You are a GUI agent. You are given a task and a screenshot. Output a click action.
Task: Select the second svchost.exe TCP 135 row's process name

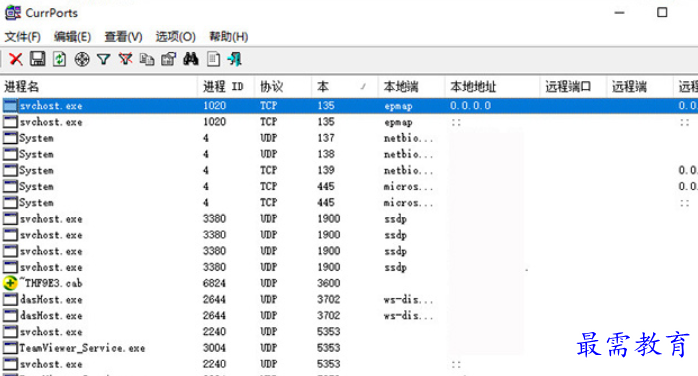pos(51,122)
